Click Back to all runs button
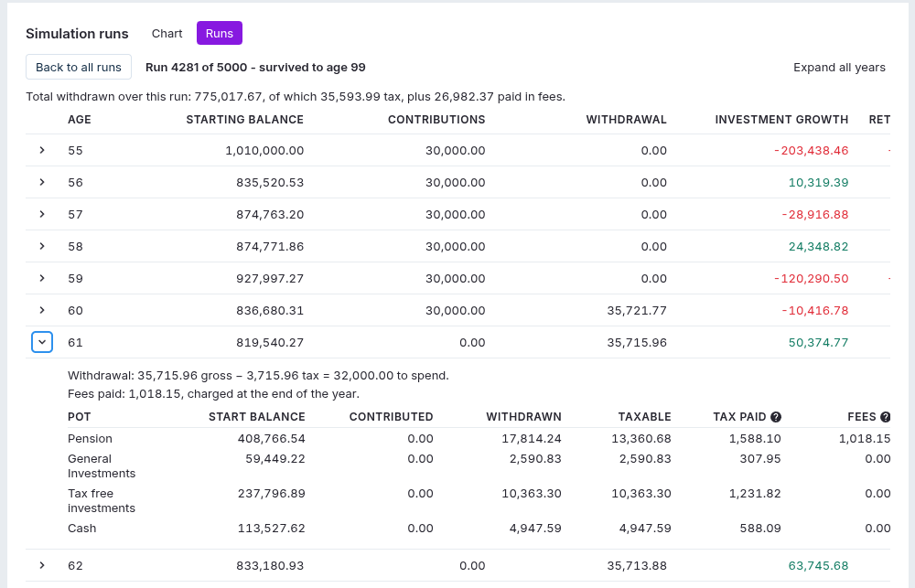Image resolution: width=915 pixels, height=588 pixels. coord(79,67)
